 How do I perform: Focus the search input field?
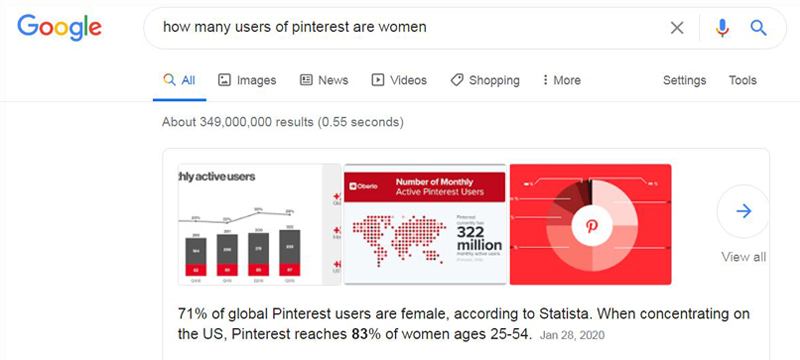408,28
